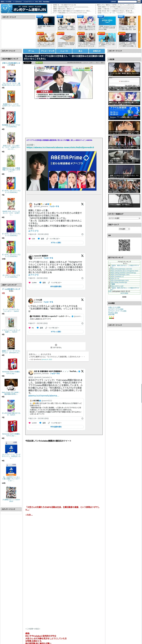The width and height of the screenshot is (142, 644).
Task: Select the 炎上 navigation tab
Action: 80,51
